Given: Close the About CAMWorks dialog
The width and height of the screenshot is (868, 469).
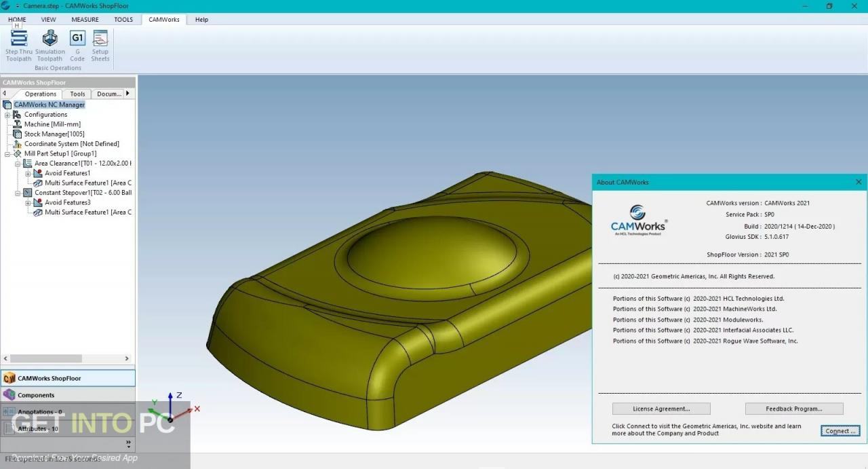Looking at the screenshot, I should (859, 182).
